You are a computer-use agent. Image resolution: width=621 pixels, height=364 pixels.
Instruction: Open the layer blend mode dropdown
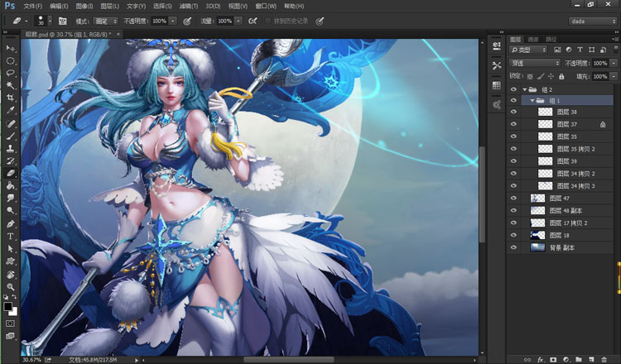(535, 63)
